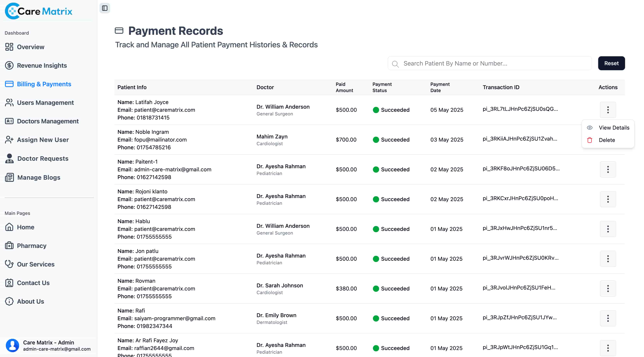The width and height of the screenshot is (644, 357).
Task: Open actions menu for Latifah Joyce row
Action: pos(608,110)
